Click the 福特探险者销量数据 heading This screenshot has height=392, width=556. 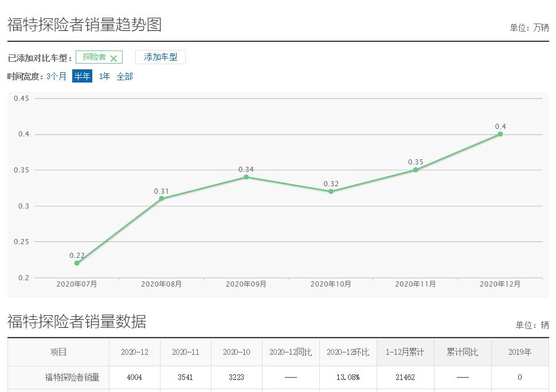[x=77, y=321]
